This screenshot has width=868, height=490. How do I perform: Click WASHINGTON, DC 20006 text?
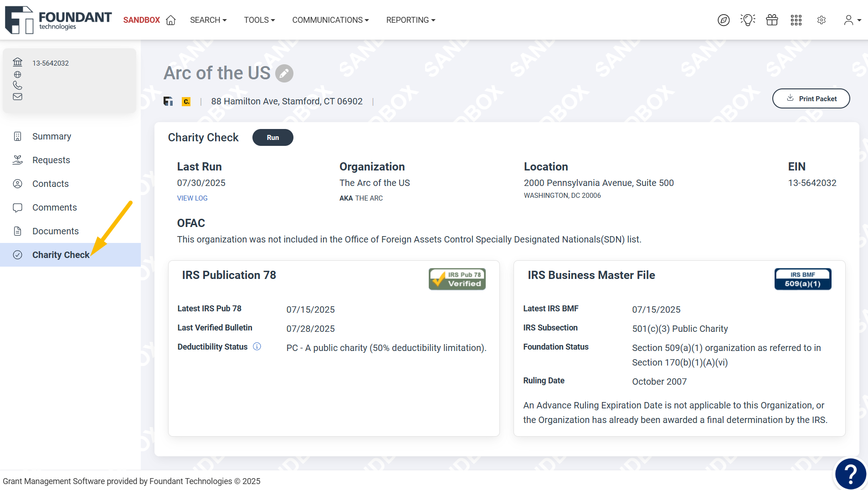(562, 196)
